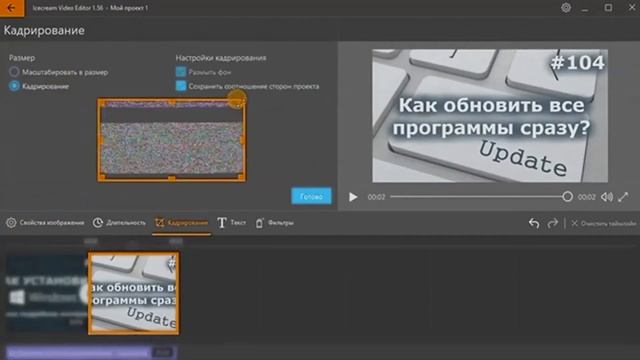This screenshot has width=640, height=360.
Task: Mute audio with speaker icon
Action: [607, 197]
